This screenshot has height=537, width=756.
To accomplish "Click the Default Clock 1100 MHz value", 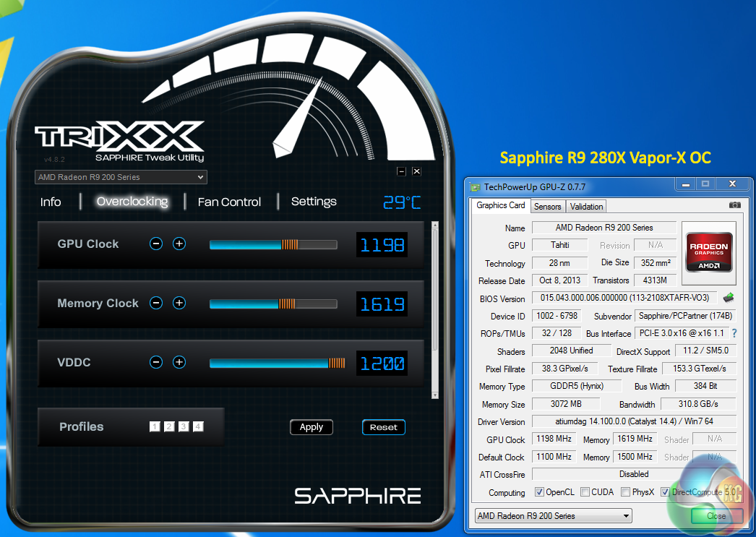I will (x=554, y=457).
